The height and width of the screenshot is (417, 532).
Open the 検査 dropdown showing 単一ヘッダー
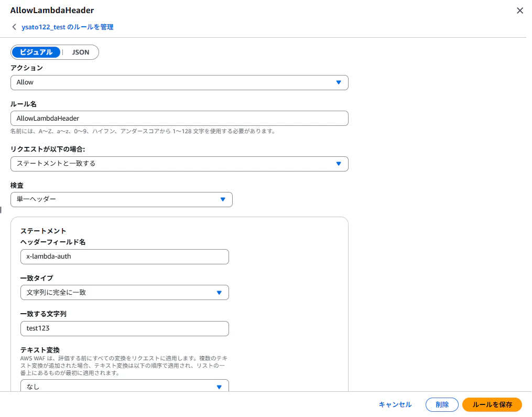122,199
